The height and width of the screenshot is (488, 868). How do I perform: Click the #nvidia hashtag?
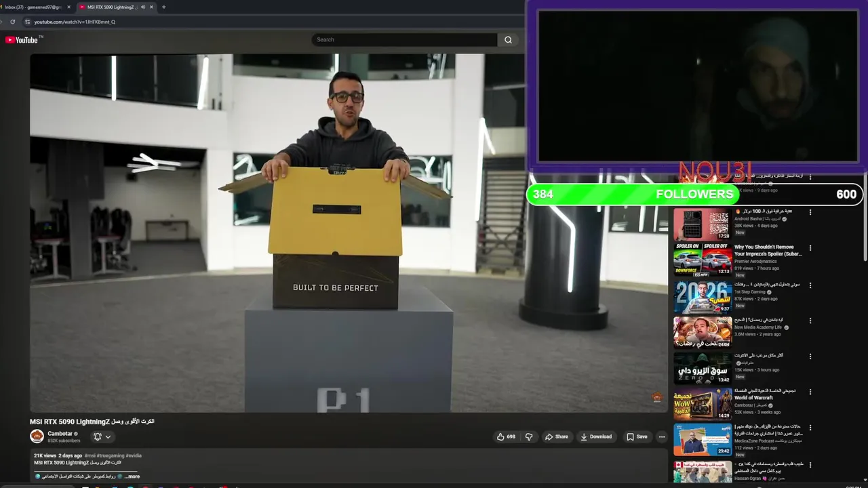coord(134,455)
